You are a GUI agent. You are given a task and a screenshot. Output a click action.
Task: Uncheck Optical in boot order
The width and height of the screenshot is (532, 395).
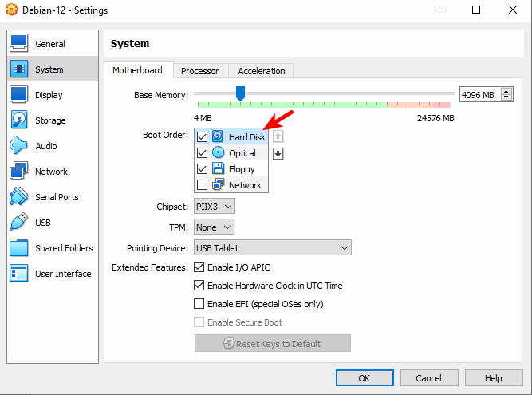pos(203,152)
